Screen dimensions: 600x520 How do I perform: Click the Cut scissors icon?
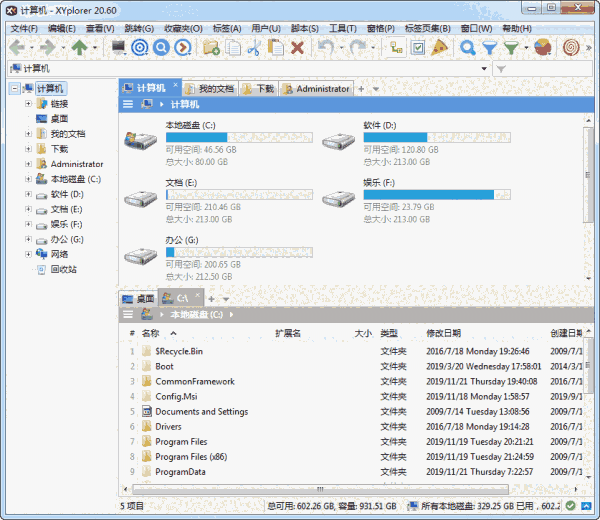click(254, 47)
